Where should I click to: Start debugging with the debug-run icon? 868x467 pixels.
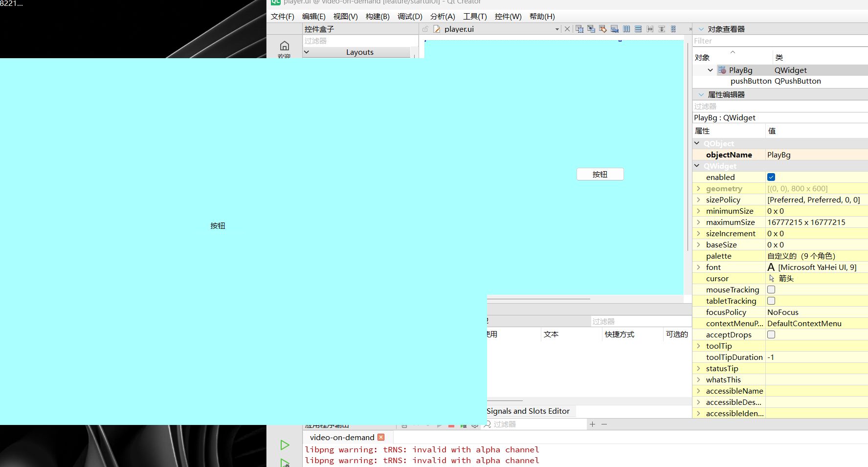285,462
